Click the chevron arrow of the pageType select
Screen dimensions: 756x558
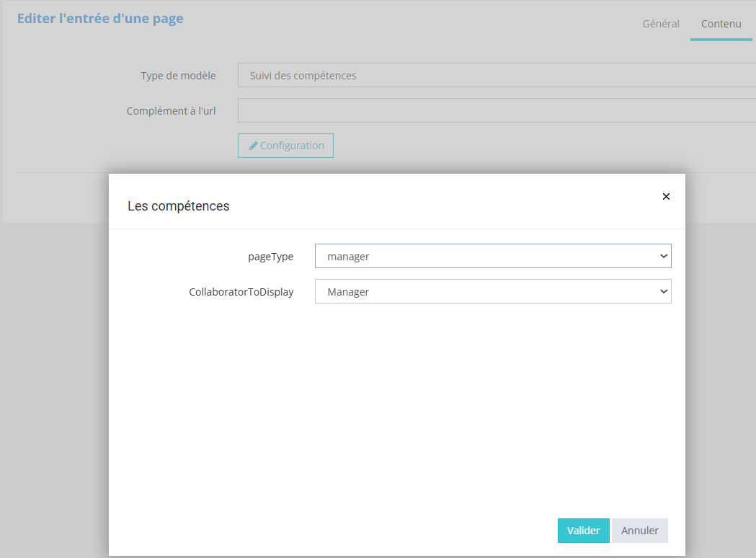tap(663, 256)
